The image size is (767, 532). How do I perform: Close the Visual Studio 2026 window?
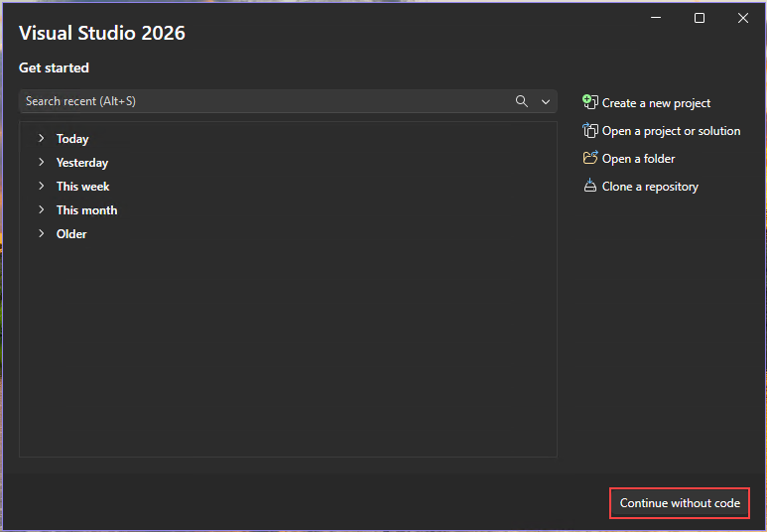click(743, 18)
